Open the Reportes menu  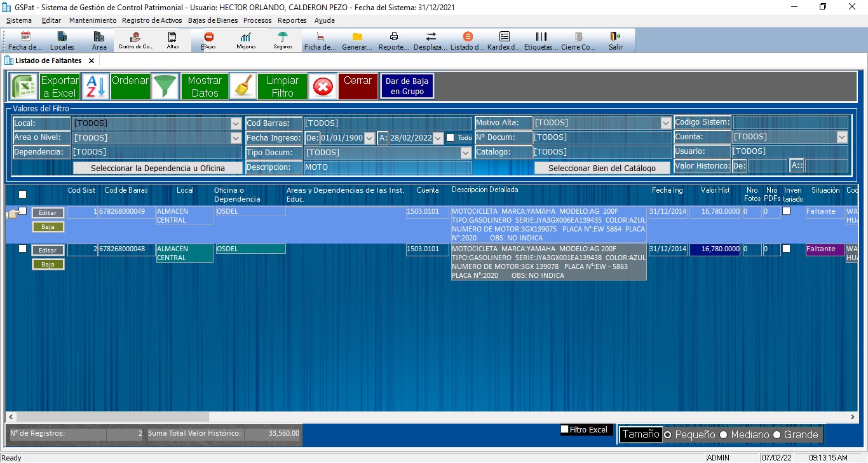(292, 20)
